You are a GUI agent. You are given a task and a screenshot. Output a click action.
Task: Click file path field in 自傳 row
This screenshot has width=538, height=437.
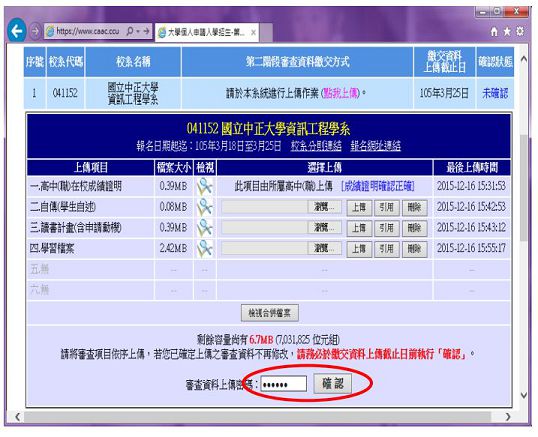click(265, 207)
